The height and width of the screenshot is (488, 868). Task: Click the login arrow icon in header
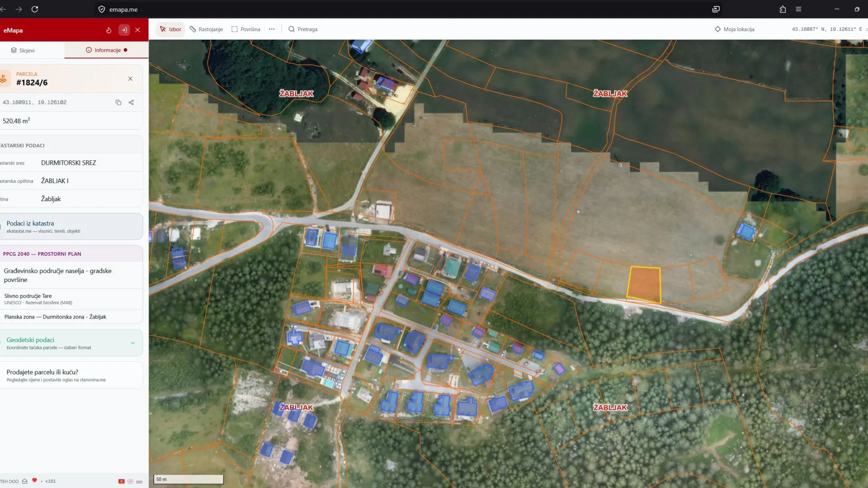click(124, 30)
